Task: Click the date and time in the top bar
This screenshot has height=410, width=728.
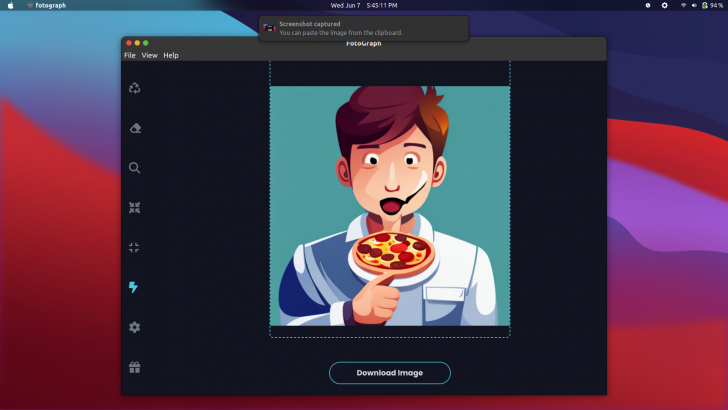Action: (x=364, y=6)
